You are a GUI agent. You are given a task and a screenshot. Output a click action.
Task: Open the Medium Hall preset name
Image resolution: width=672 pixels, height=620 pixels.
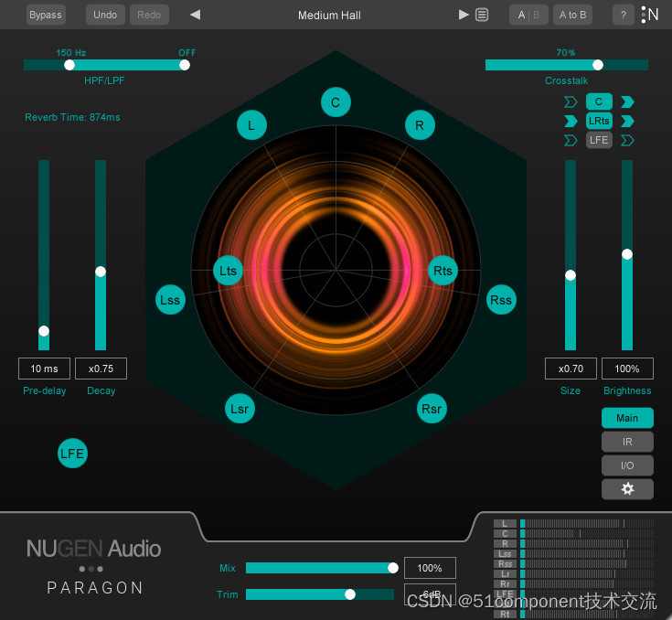coord(329,16)
